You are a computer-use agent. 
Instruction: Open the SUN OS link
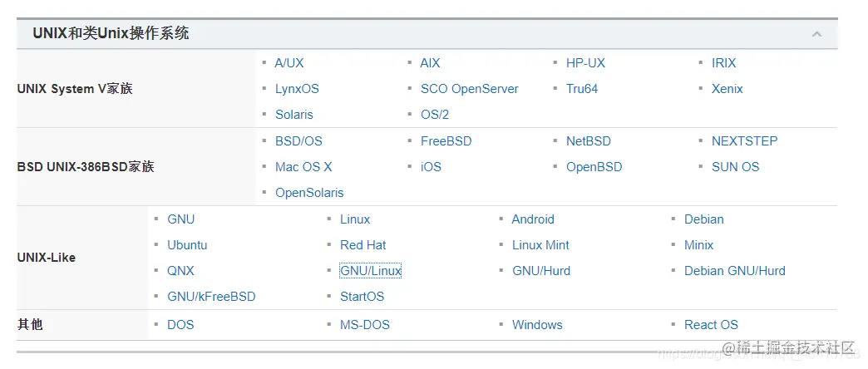[x=736, y=167]
